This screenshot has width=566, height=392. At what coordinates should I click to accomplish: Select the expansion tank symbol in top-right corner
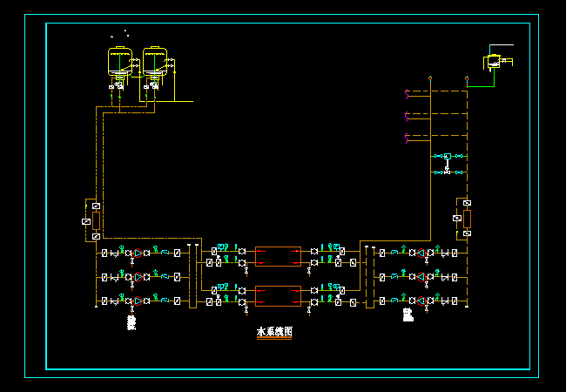coord(495,61)
